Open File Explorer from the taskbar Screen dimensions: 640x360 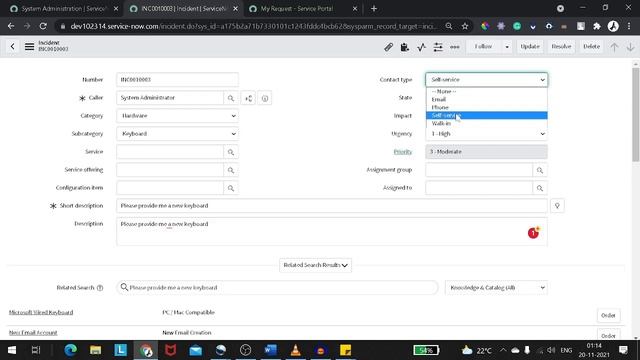tap(96, 350)
